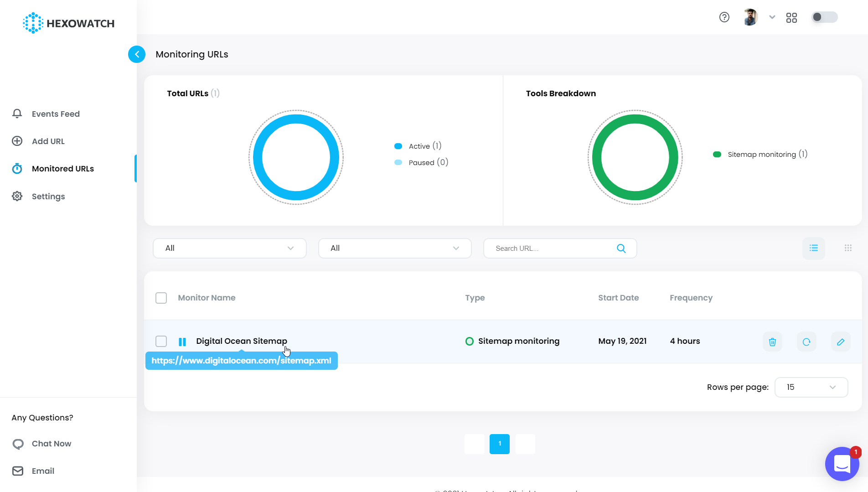
Task: Click the Paused legend swatch
Action: click(398, 162)
